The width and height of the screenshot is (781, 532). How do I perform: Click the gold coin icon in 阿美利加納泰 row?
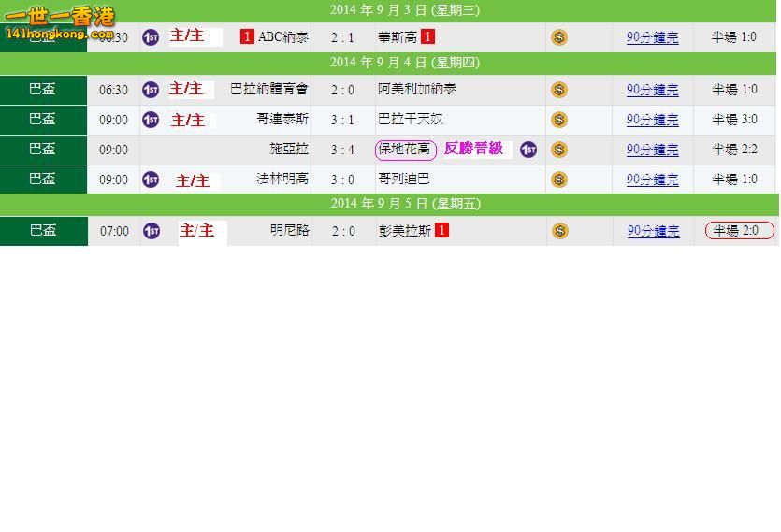pyautogui.click(x=559, y=90)
